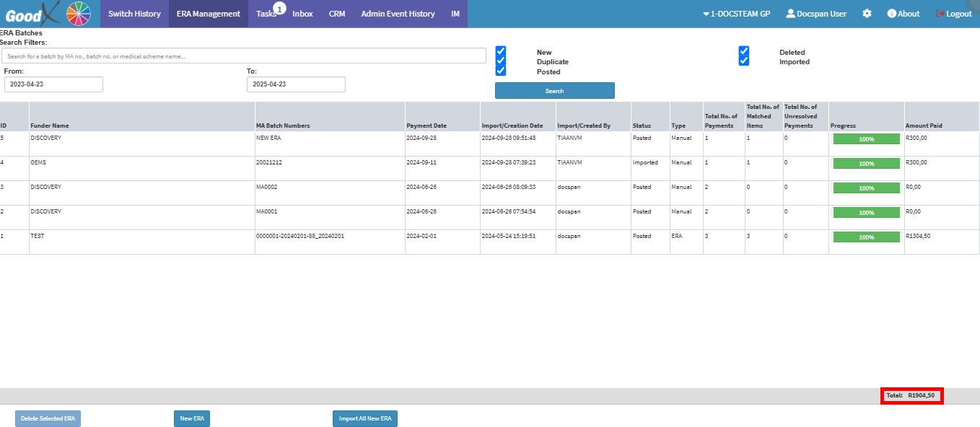980x427 pixels.
Task: Open the From date picker field
Action: tap(53, 84)
